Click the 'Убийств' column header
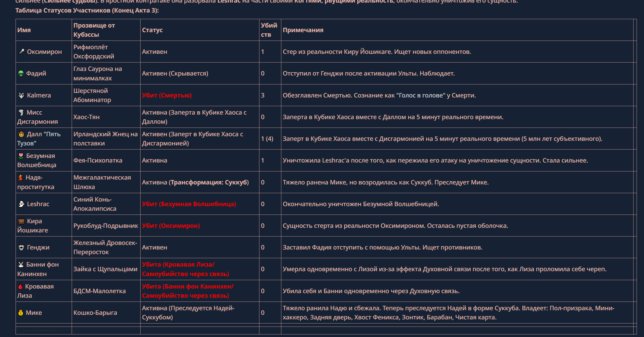The width and height of the screenshot is (644, 337). tap(269, 30)
